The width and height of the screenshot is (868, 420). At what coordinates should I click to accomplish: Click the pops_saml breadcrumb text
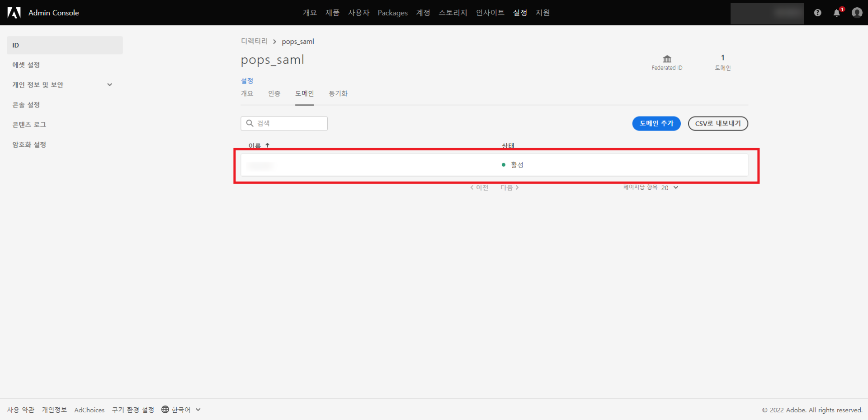pos(298,42)
